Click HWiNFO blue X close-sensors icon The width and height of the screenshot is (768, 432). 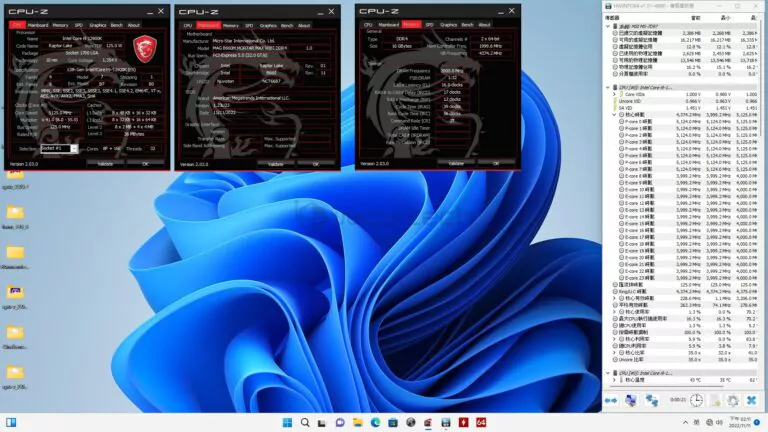pyautogui.click(x=751, y=400)
